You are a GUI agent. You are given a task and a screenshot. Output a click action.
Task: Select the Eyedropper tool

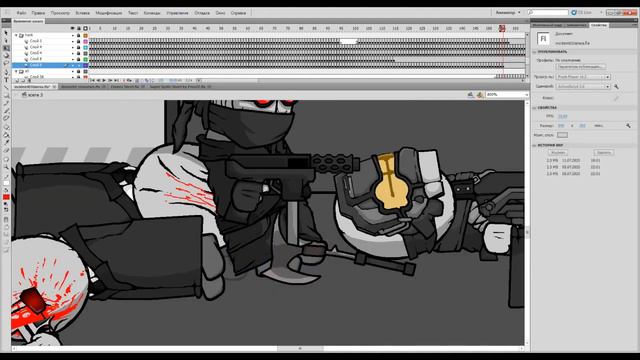[6, 143]
